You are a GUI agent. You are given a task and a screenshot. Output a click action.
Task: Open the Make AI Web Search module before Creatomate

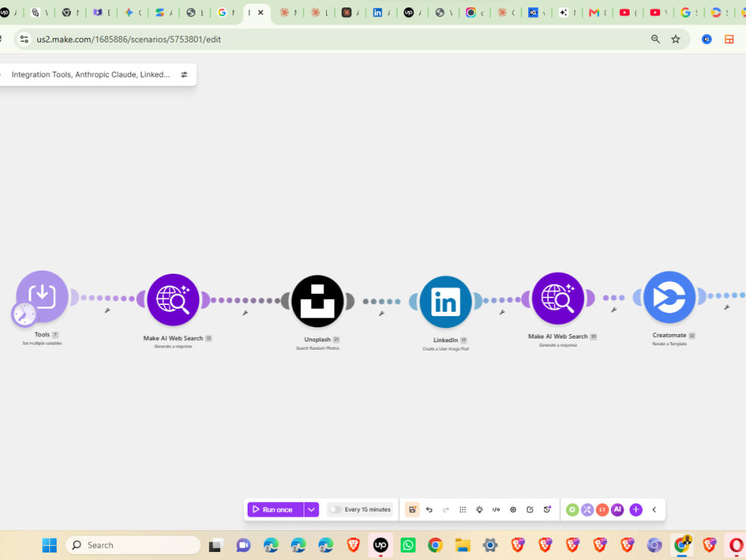pos(558,298)
